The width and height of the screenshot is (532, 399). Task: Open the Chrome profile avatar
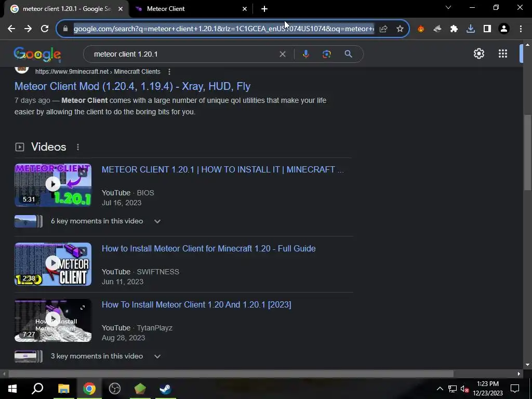coord(504,29)
